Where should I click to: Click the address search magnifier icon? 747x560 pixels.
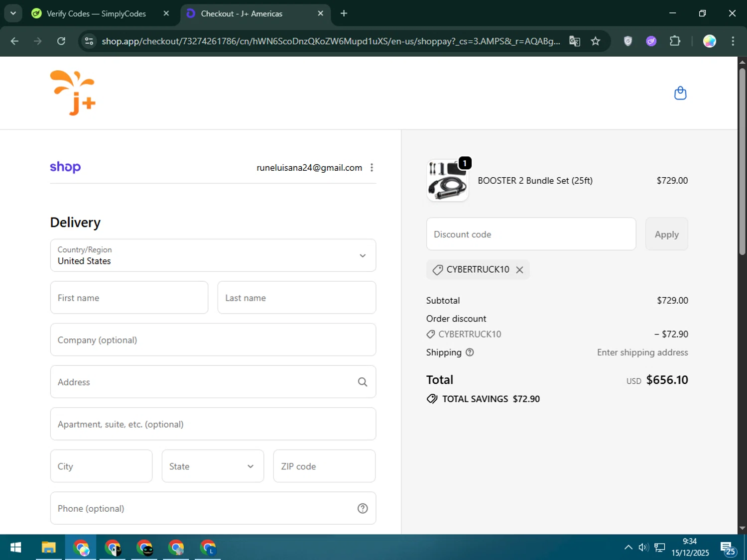click(x=363, y=382)
